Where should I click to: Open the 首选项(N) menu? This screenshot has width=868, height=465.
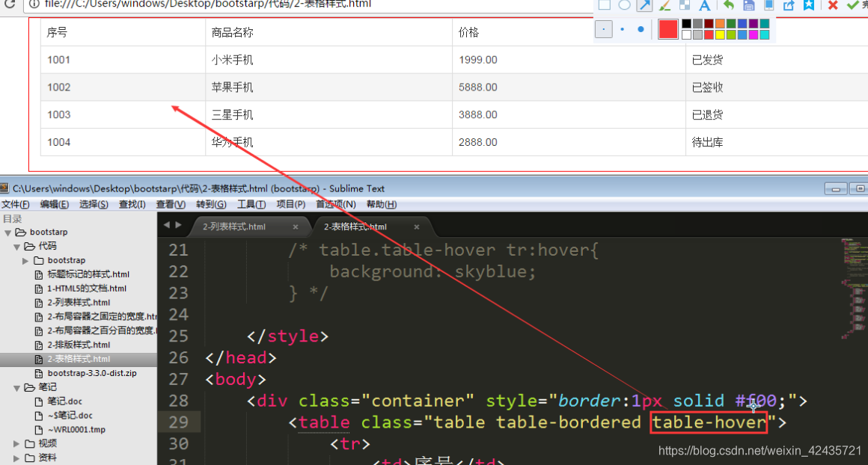[x=335, y=204]
